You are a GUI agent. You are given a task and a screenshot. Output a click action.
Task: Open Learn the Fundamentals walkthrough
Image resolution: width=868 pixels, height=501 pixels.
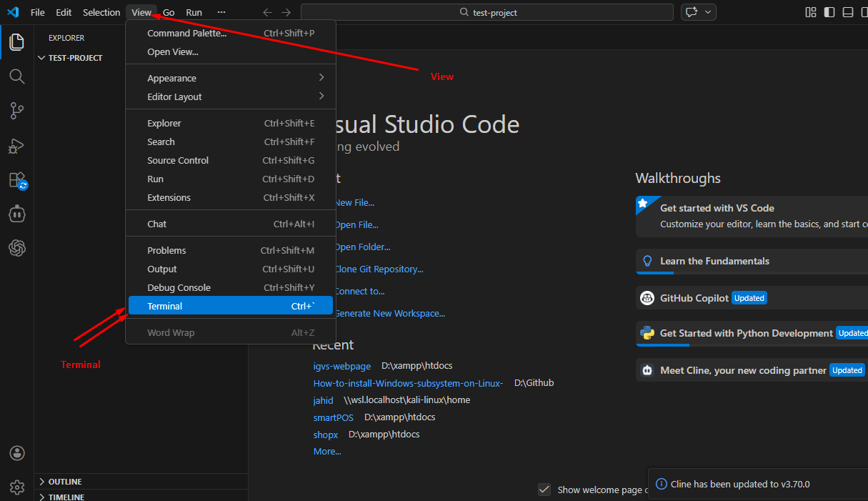pos(752,262)
